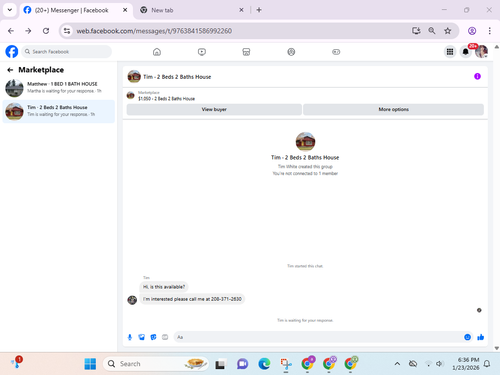500x375 pixels.
Task: Click the More options button
Action: (393, 109)
